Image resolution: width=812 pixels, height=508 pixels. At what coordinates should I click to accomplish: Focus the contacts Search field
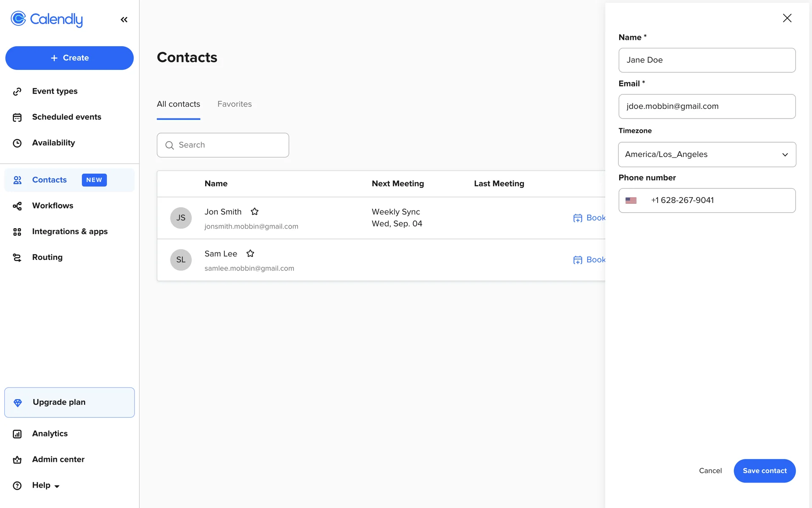[x=228, y=145]
